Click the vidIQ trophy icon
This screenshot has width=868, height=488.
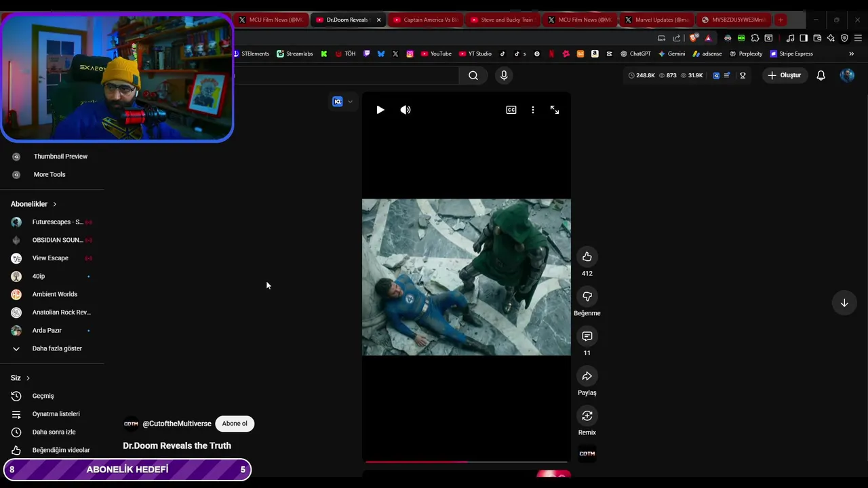point(743,75)
